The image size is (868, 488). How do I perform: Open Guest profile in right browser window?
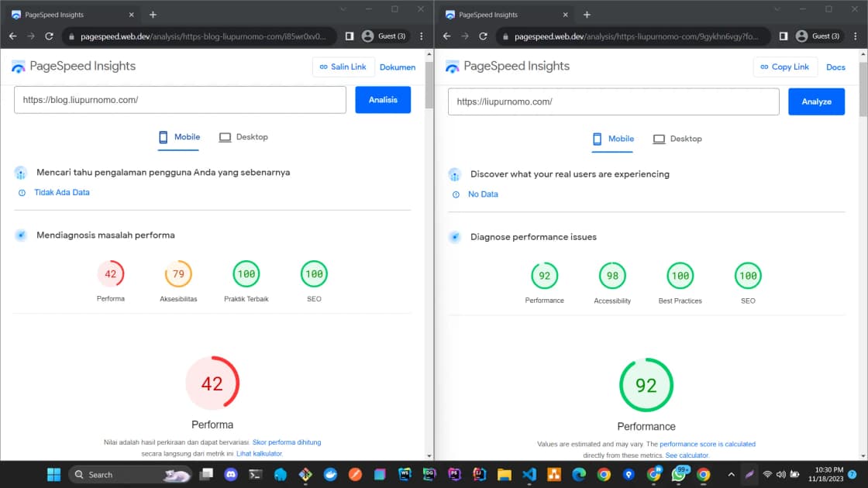818,36
